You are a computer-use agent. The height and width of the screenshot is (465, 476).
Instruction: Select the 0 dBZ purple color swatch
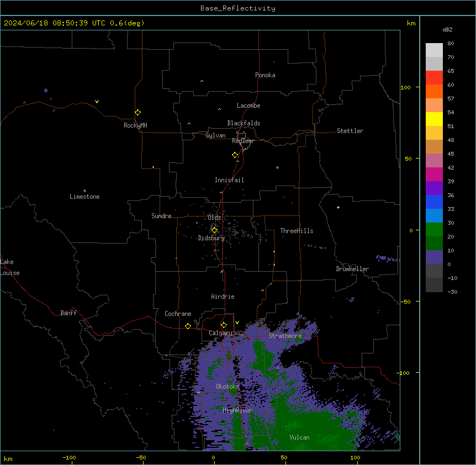coord(434,257)
